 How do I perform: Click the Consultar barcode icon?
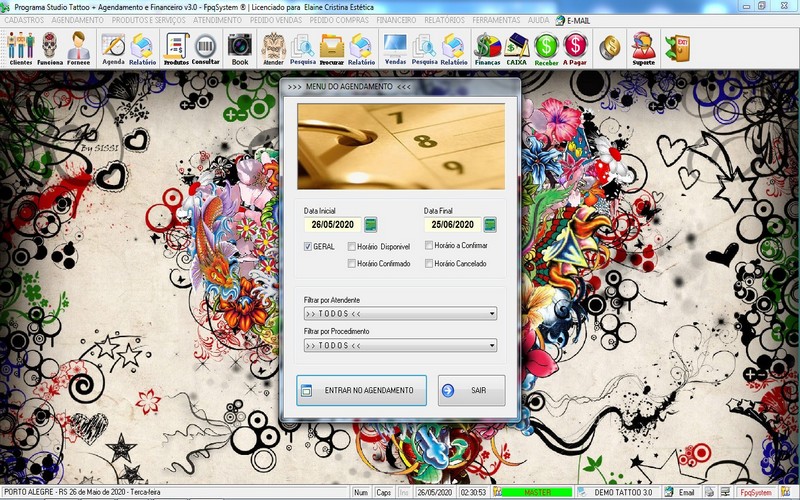(206, 48)
